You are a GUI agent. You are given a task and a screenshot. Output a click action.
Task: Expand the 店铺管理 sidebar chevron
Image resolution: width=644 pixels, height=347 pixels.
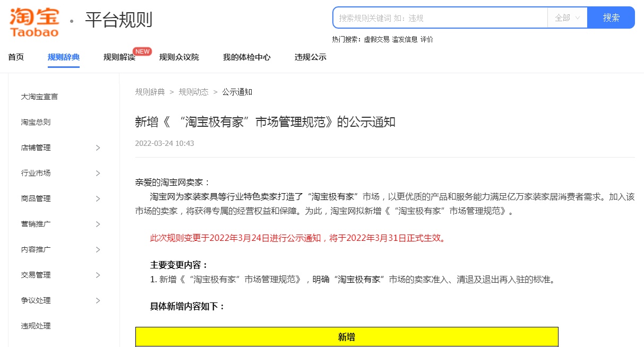click(x=98, y=148)
